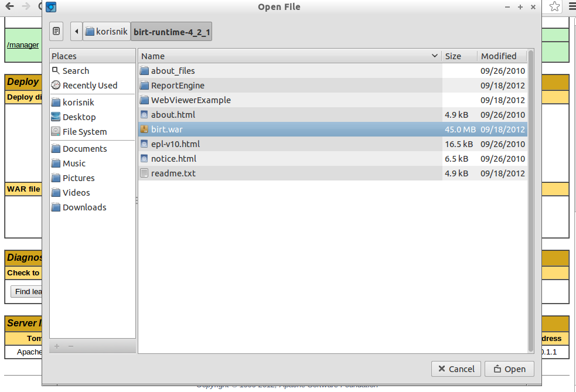The width and height of the screenshot is (576, 392).
Task: Click the browser back arrow
Action: point(10,6)
